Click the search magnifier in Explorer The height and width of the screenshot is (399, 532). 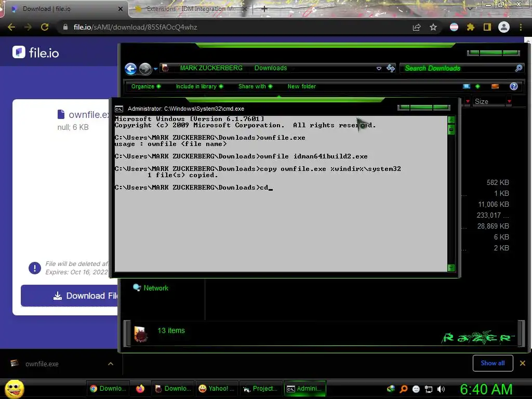518,68
